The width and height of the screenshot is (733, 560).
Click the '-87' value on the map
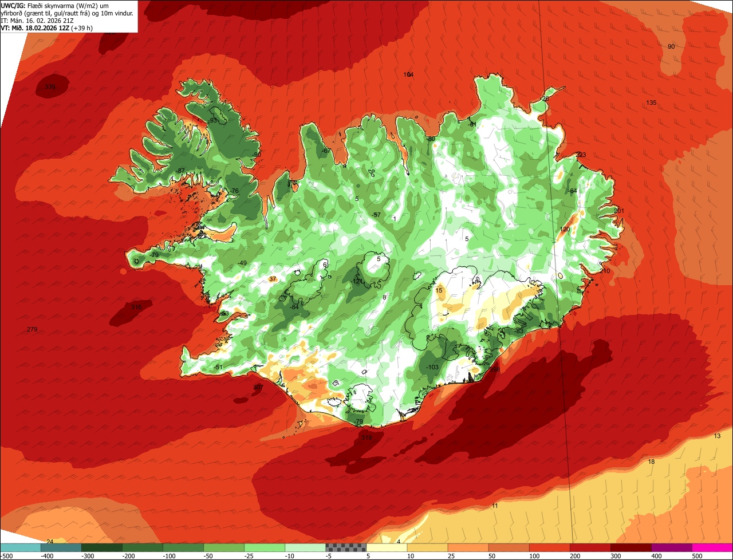pos(180,171)
